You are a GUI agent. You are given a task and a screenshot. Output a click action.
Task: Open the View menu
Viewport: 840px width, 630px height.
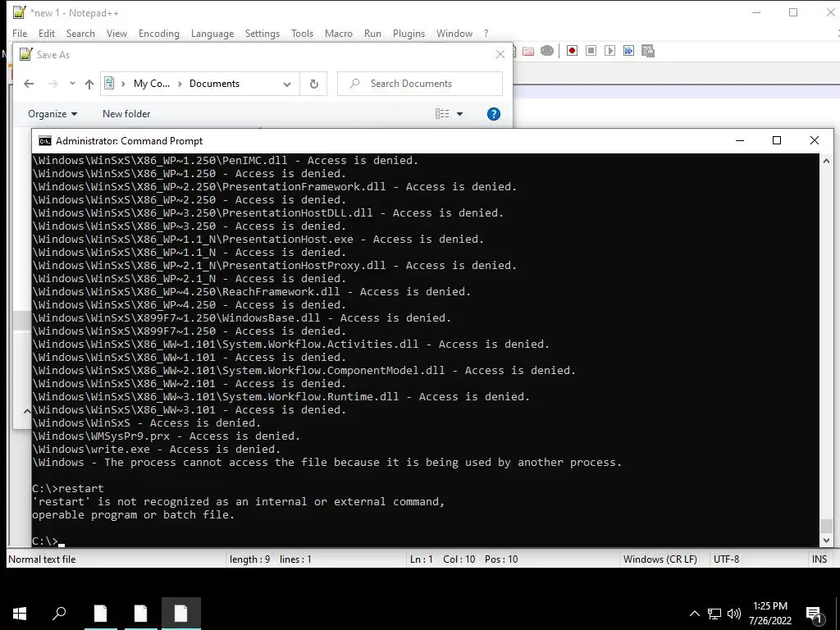coord(116,33)
